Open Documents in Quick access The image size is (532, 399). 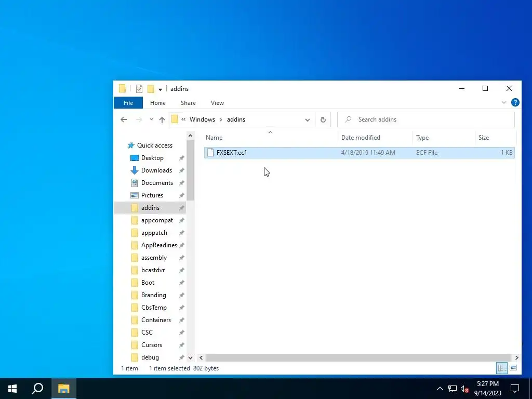click(x=157, y=183)
